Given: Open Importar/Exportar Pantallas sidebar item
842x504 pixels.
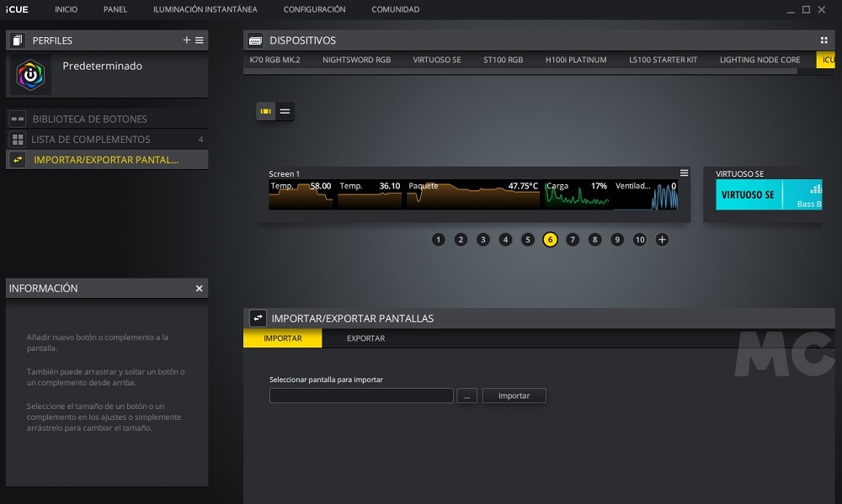Looking at the screenshot, I should (105, 160).
